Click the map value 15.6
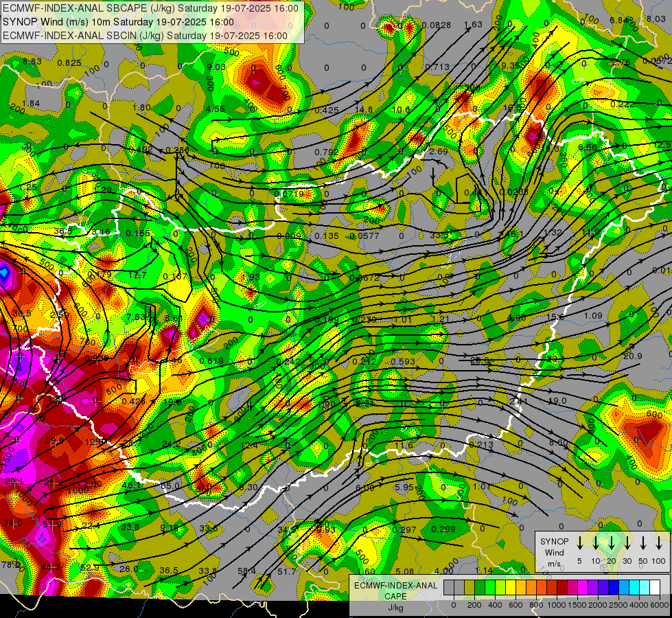The width and height of the screenshot is (672, 618). point(556,317)
